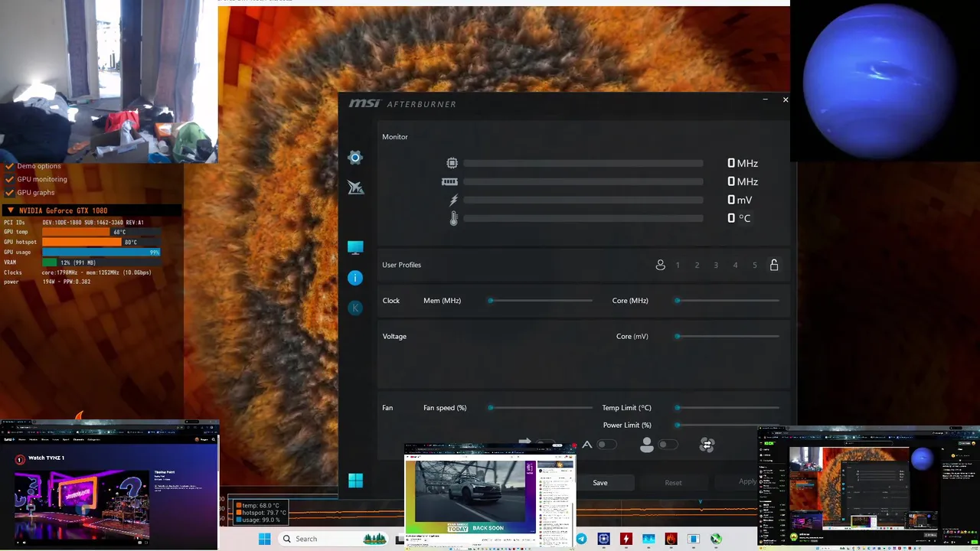Open the Windows Start button on taskbar
The width and height of the screenshot is (980, 551).
264,539
